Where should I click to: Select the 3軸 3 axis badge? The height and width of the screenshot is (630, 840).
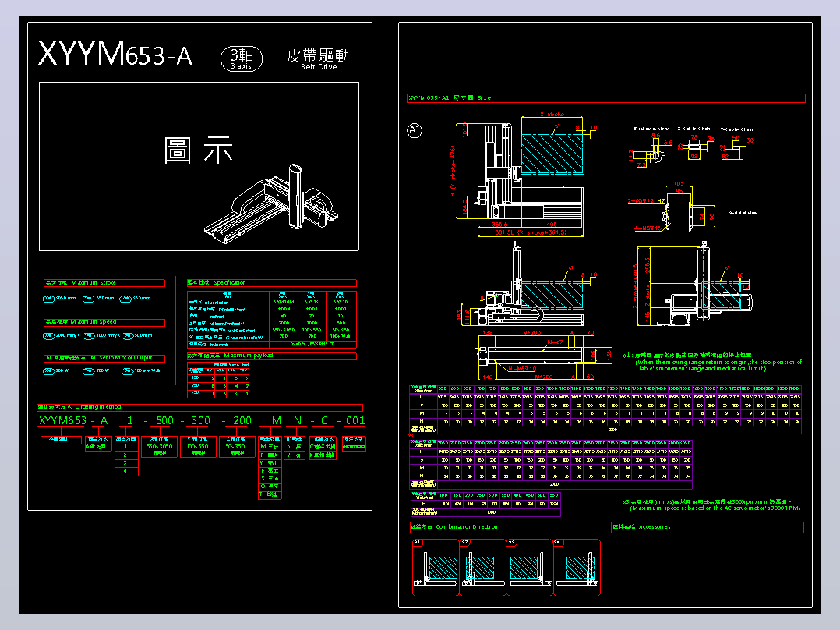242,58
